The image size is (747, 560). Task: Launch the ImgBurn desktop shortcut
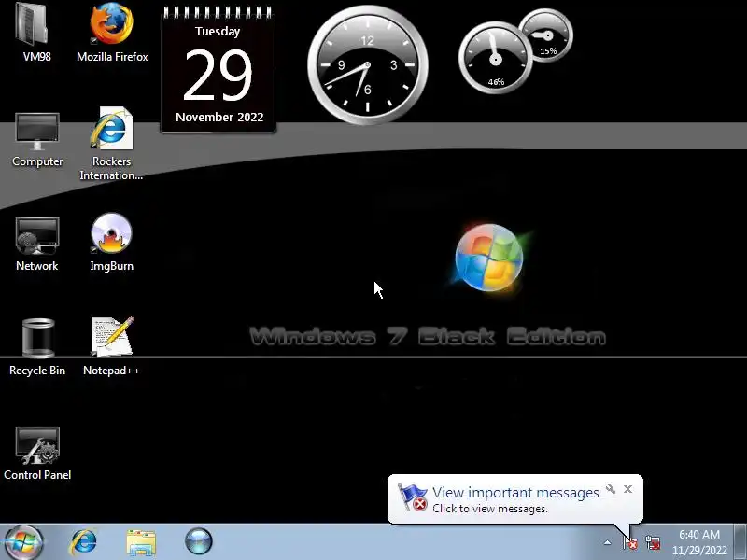click(x=111, y=234)
